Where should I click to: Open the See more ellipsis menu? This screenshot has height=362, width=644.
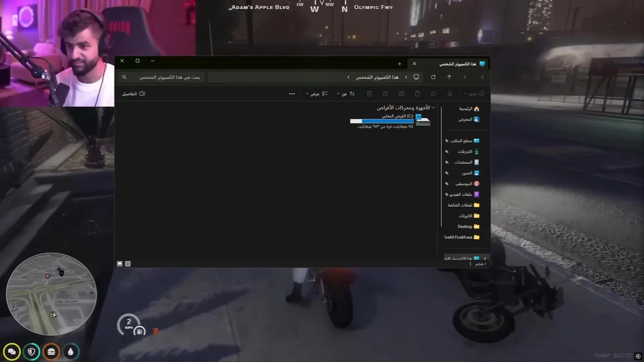point(292,94)
